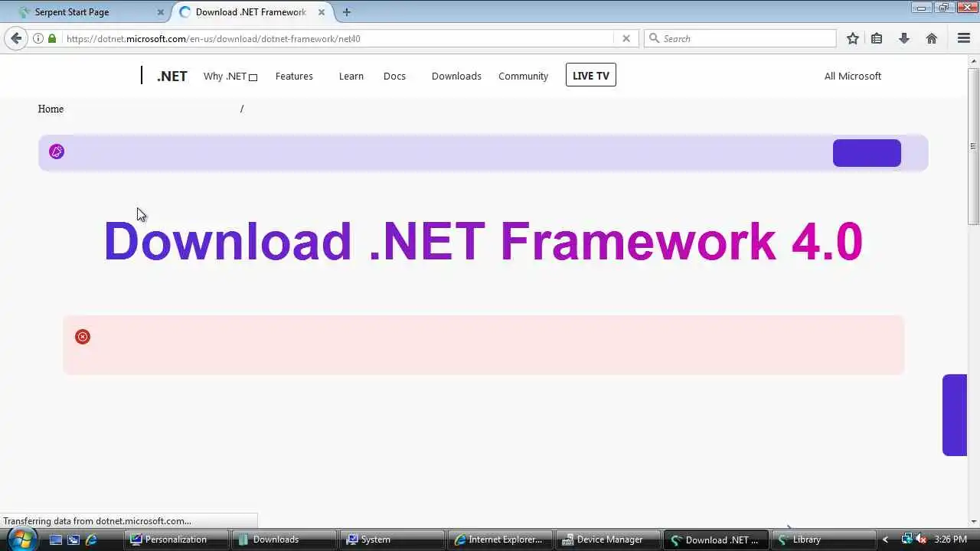Screen dimensions: 980x551
Task: Click Switch between windows quick launch icon
Action: pos(73,540)
